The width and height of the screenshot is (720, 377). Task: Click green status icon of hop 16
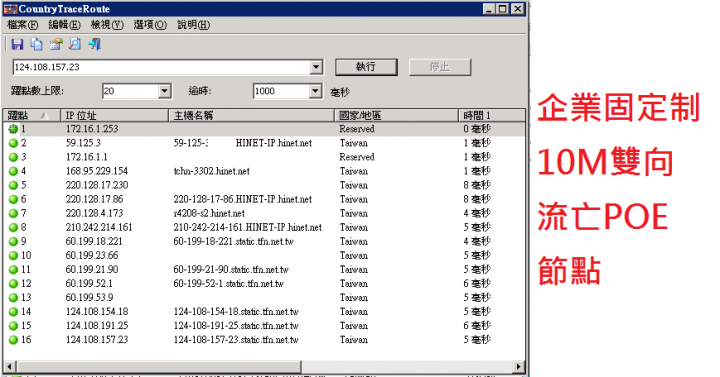13,340
